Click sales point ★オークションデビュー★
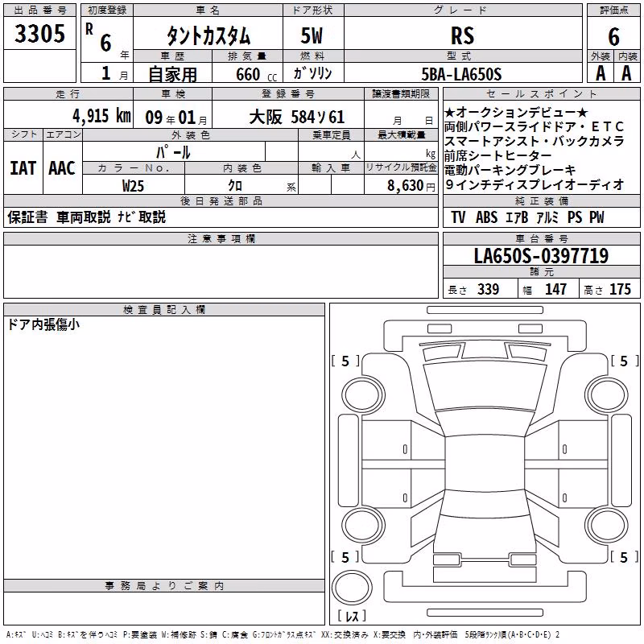 516,113
